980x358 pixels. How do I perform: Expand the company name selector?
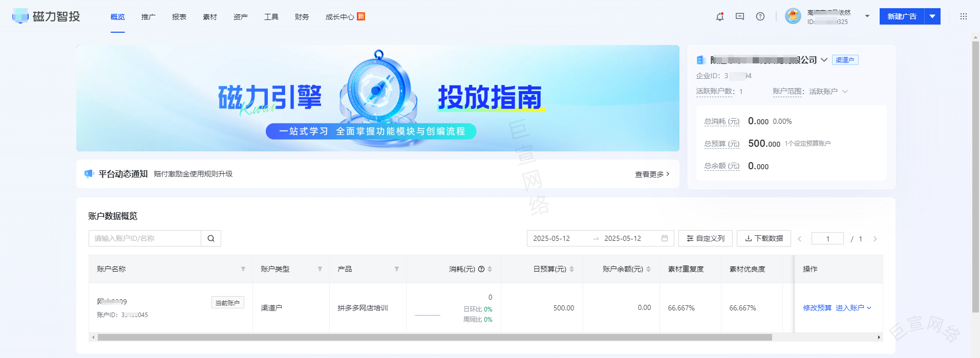pos(824,60)
